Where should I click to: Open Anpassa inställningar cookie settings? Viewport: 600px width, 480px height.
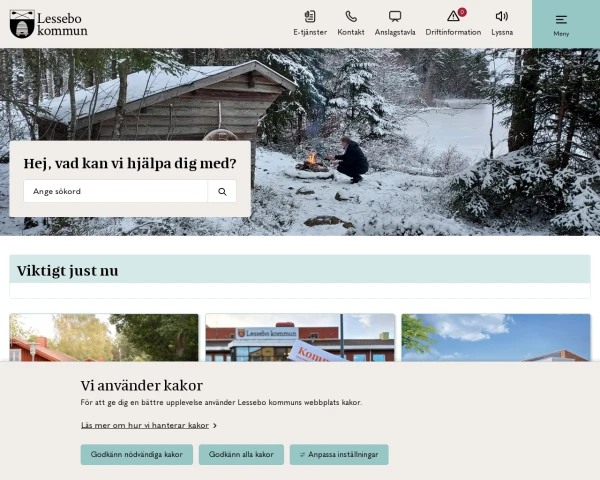(339, 454)
